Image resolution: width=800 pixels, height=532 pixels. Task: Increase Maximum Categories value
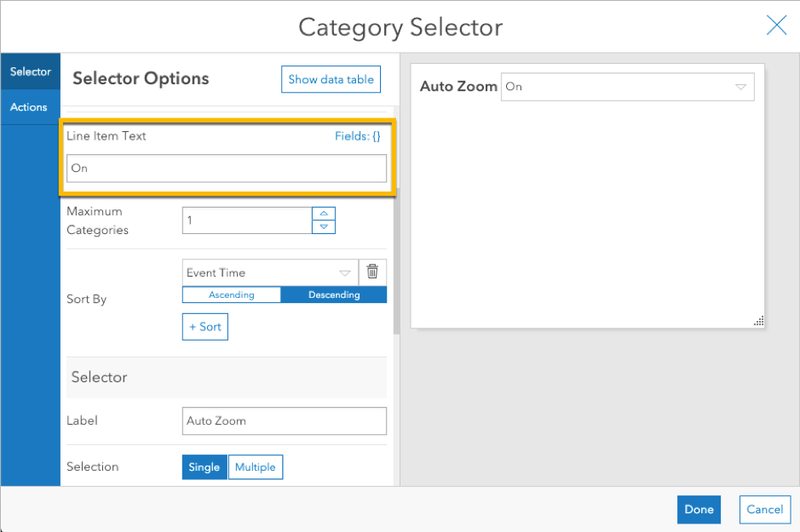(x=324, y=214)
